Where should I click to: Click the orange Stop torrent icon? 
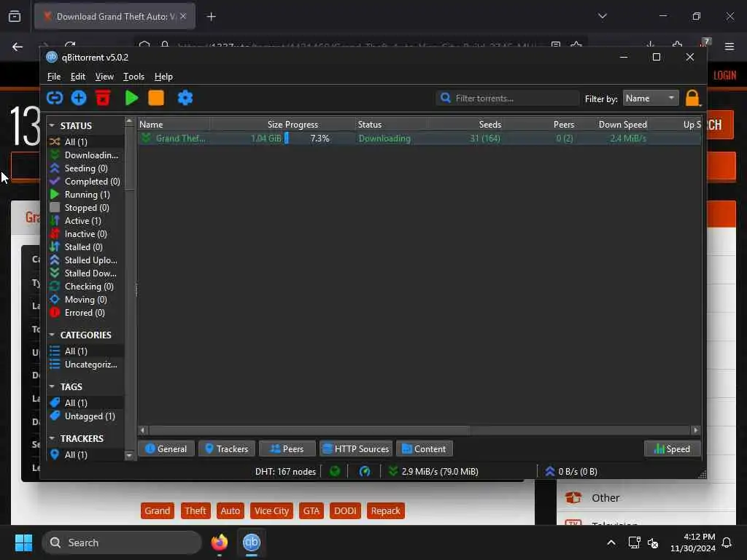coord(156,98)
